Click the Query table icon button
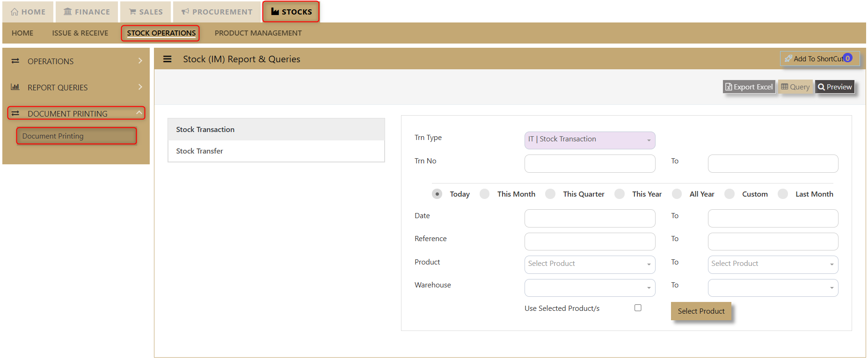The height and width of the screenshot is (360, 868). point(785,87)
